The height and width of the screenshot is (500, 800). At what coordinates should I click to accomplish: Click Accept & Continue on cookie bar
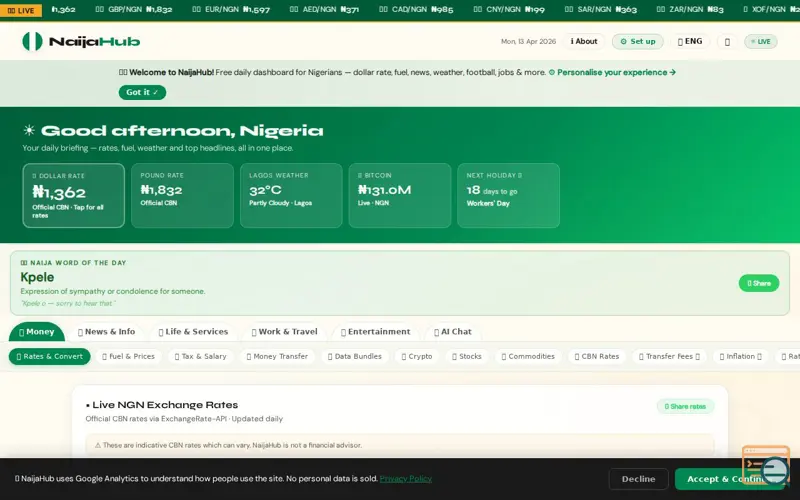pyautogui.click(x=730, y=479)
